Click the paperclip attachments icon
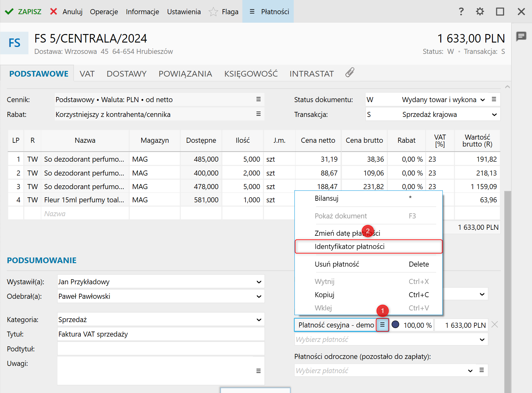 [350, 73]
